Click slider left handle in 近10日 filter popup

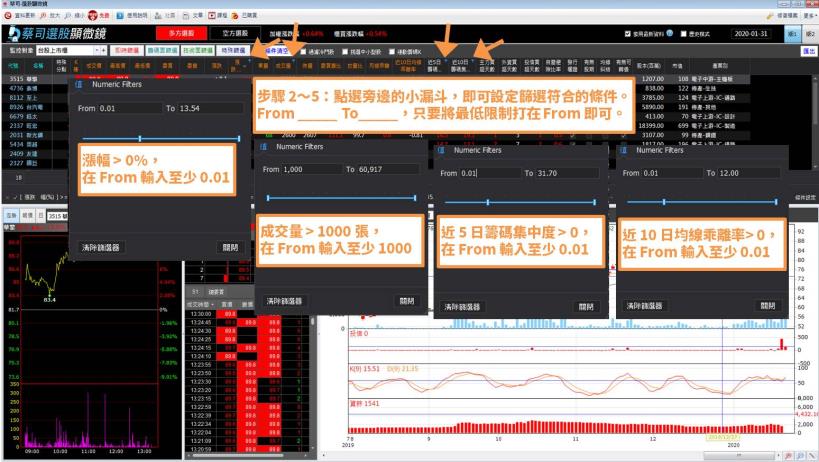coord(664,202)
